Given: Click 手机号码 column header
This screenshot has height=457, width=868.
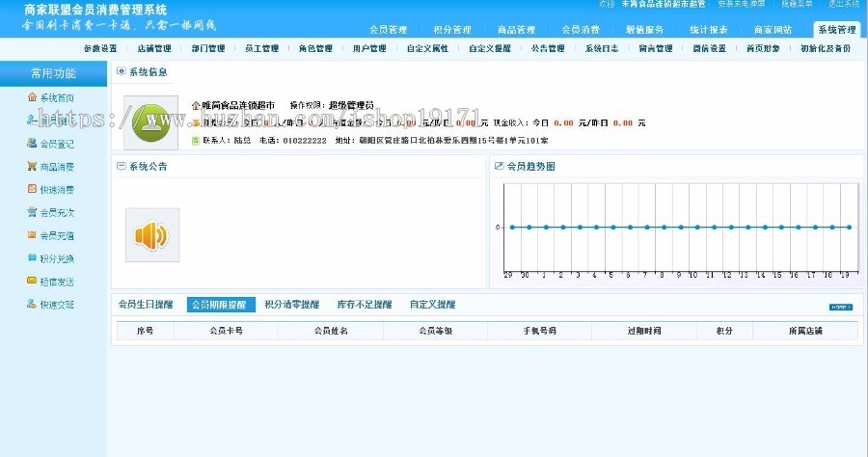Looking at the screenshot, I should point(540,331).
